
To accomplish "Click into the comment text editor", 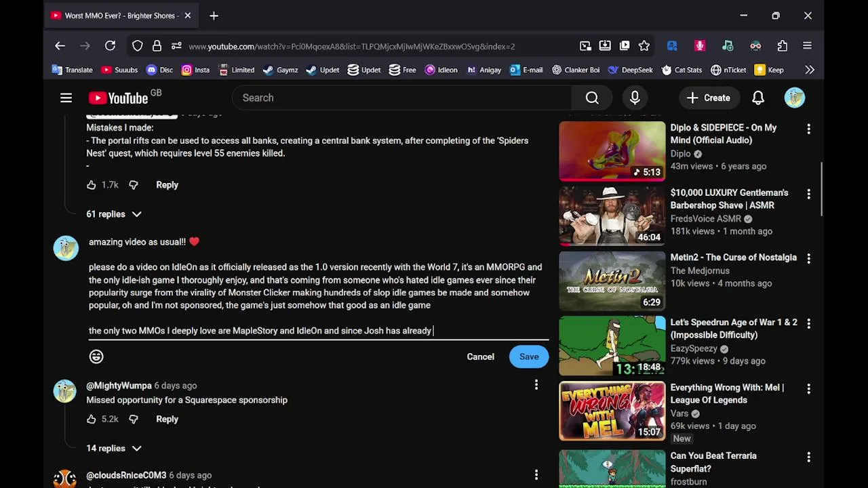I will [x=318, y=286].
